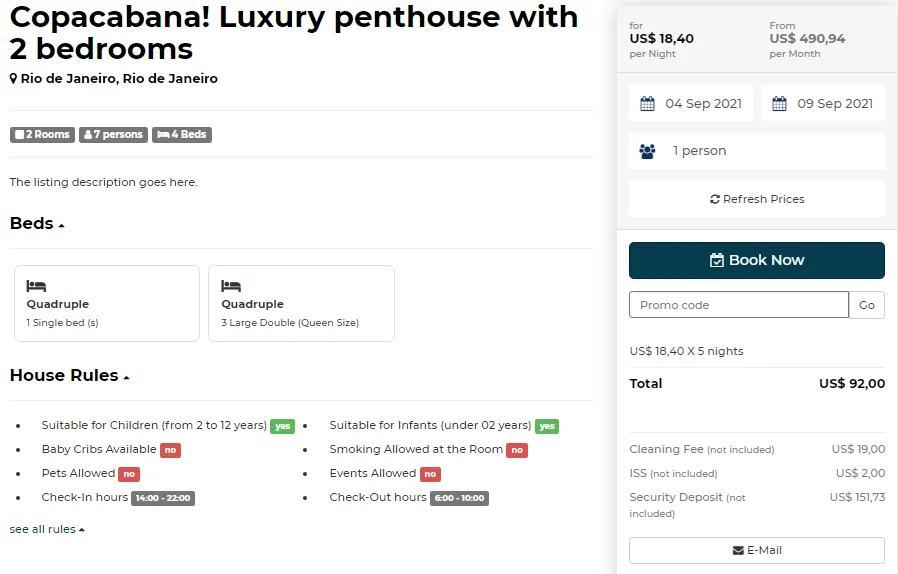Viewport: 898px width, 574px height.
Task: Open the 1 person guest selector
Action: (x=757, y=151)
